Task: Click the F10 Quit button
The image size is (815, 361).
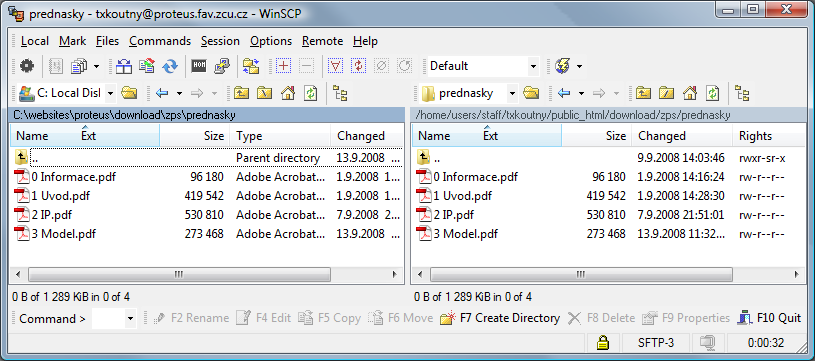Action: tap(769, 318)
